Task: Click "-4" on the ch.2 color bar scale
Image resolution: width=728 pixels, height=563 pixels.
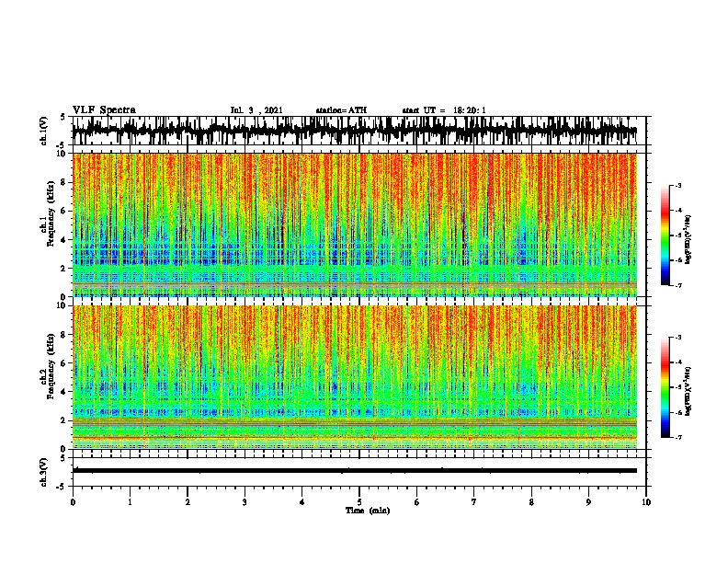Action: [x=677, y=362]
